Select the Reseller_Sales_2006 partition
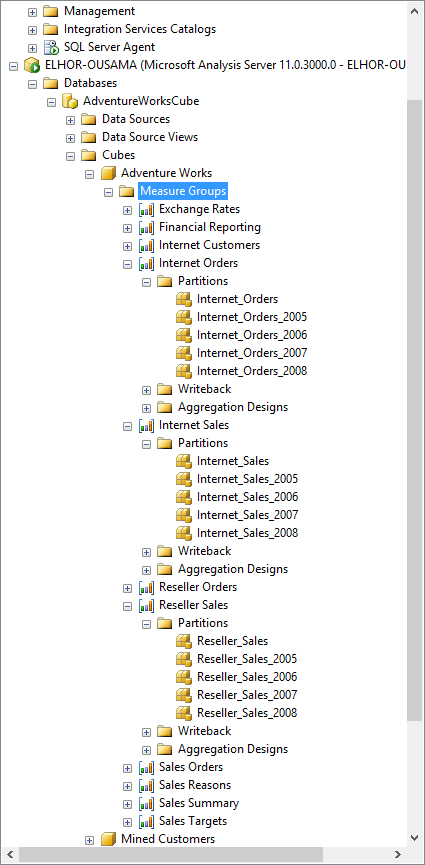This screenshot has width=425, height=865. (x=247, y=677)
